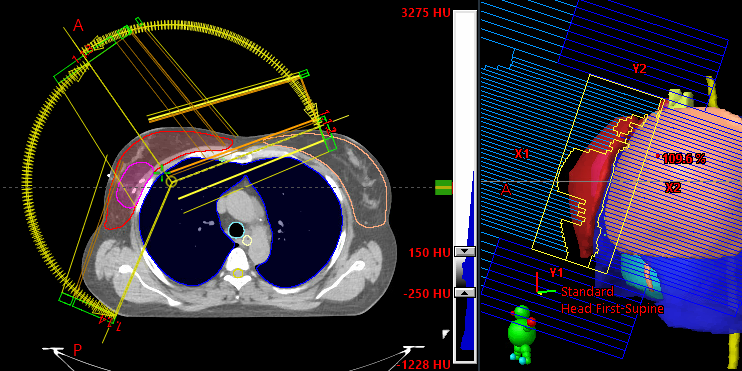Click the green field label box at the lower-left gantry position
Screen dimensions: 742x371
66,299
